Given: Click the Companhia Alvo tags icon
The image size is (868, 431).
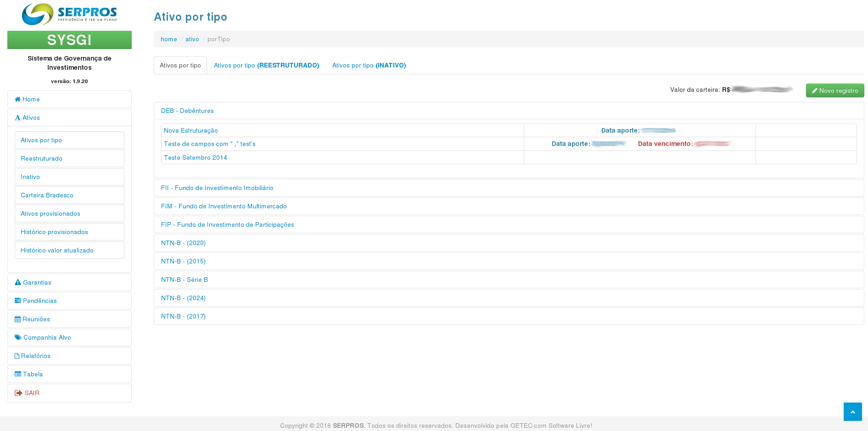Looking at the screenshot, I should (x=18, y=337).
